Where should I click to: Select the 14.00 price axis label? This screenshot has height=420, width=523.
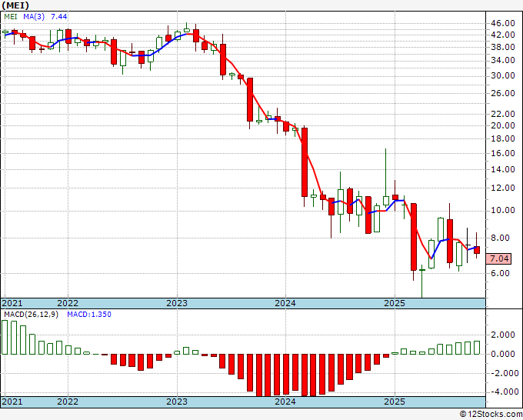click(503, 169)
